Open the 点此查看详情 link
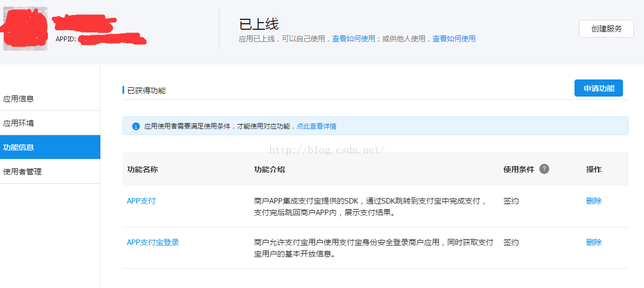Image resolution: width=644 pixels, height=288 pixels. [316, 126]
